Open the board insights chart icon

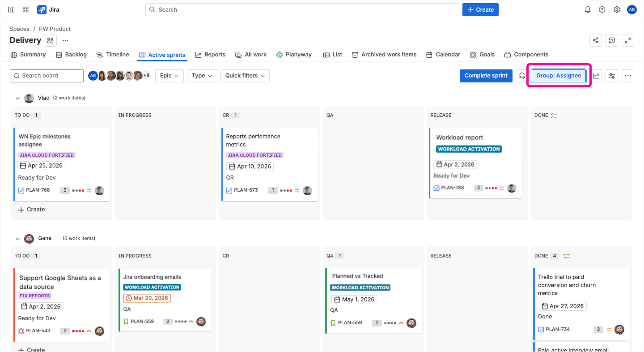pyautogui.click(x=596, y=76)
